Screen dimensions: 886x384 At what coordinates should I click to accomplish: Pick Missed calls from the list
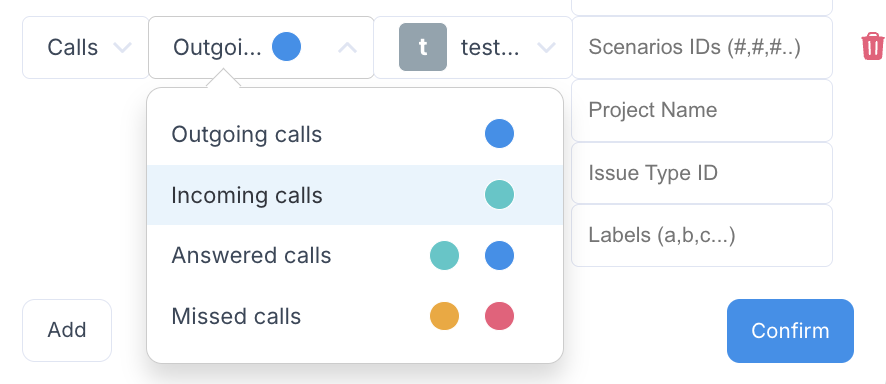point(355,316)
